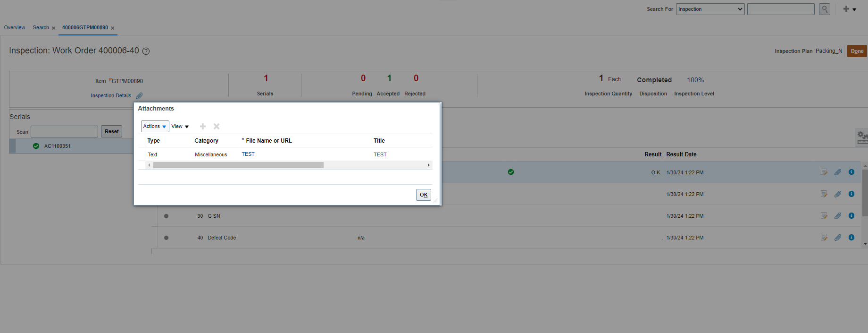Click the Miscellaneous category cell
The image size is (868, 333).
211,154
